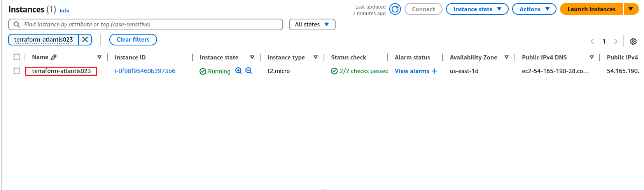Sort by the Availability Zone column
644x190 pixels.
point(507,57)
